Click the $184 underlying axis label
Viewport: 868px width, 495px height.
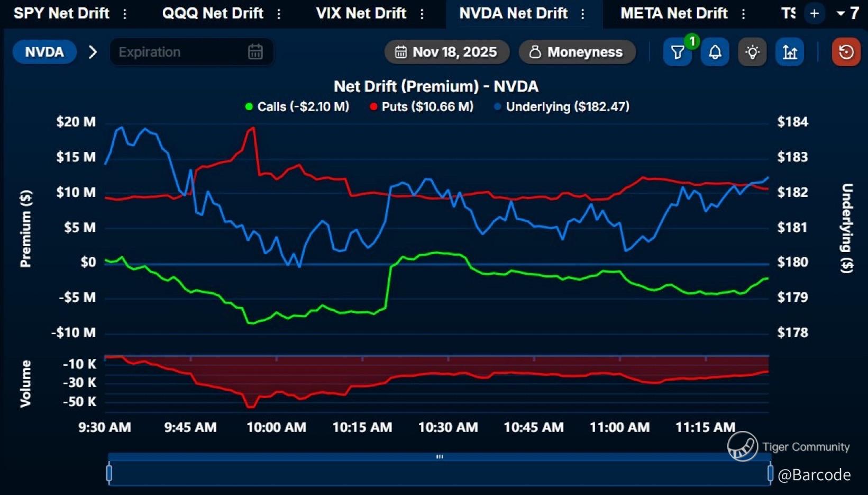pos(793,122)
